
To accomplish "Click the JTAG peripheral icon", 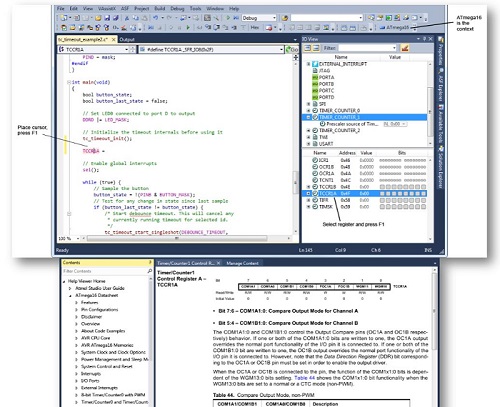I will coord(315,71).
